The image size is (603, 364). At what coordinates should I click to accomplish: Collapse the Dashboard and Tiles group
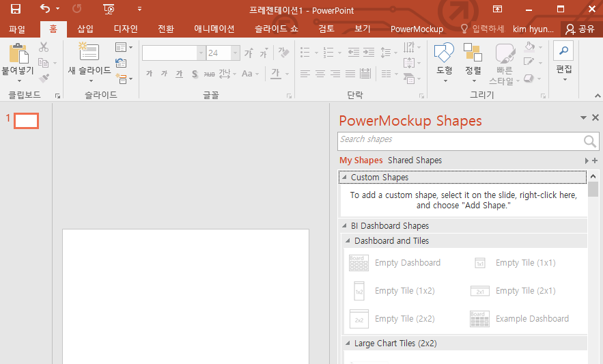348,241
